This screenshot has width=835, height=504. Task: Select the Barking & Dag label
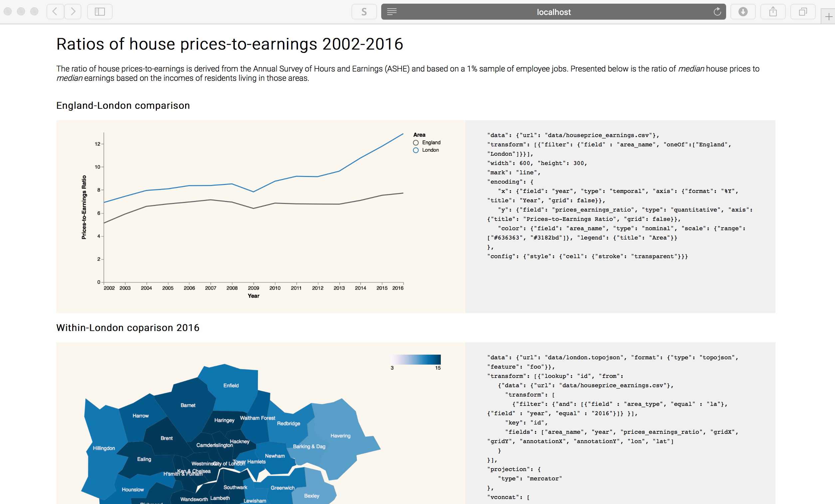309,446
